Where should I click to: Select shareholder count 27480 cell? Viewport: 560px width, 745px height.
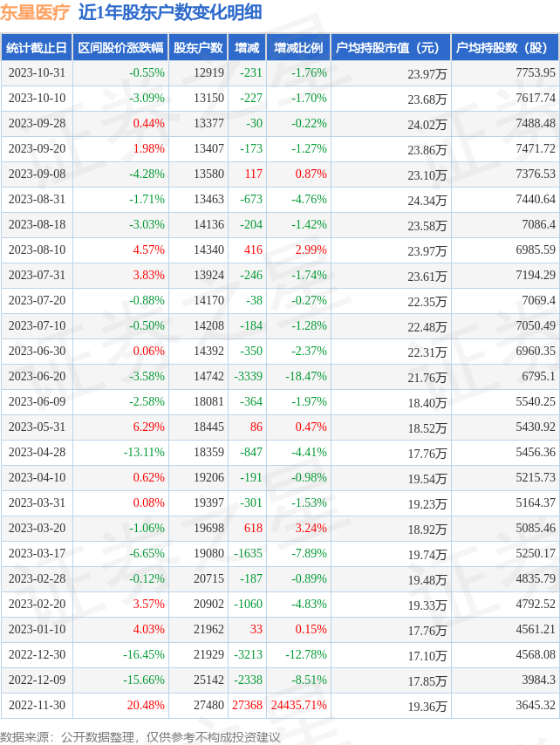[208, 705]
